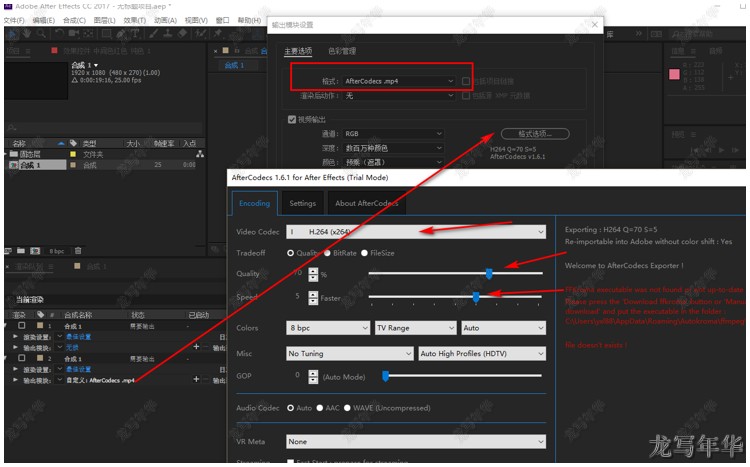Select the FileSize tradeoff radio button

[364, 253]
